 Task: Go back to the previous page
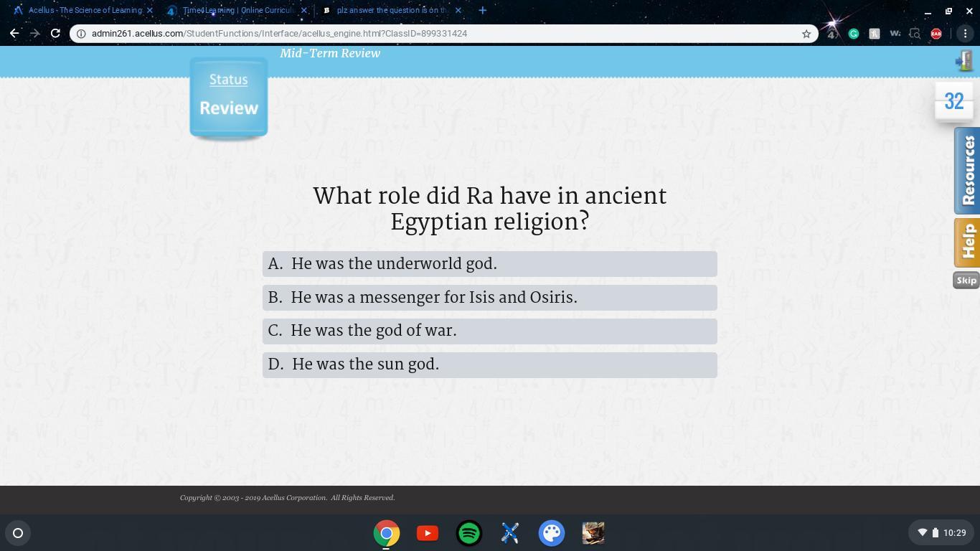14,33
